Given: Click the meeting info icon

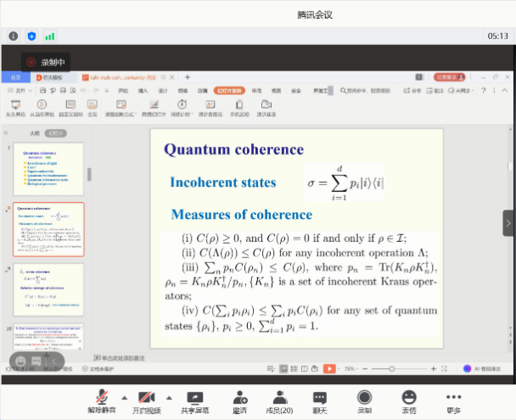Looking at the screenshot, I should tap(14, 36).
